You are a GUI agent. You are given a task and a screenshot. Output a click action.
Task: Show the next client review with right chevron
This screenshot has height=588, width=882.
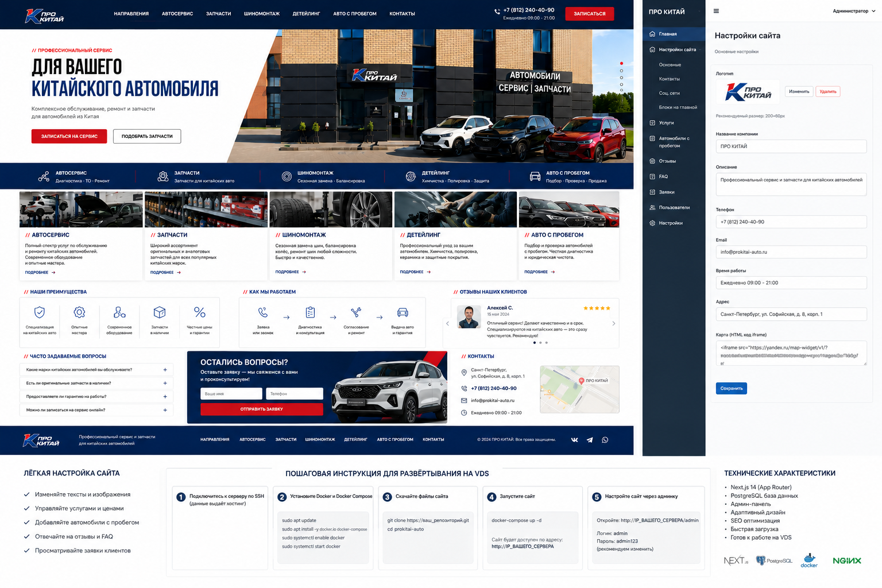613,323
